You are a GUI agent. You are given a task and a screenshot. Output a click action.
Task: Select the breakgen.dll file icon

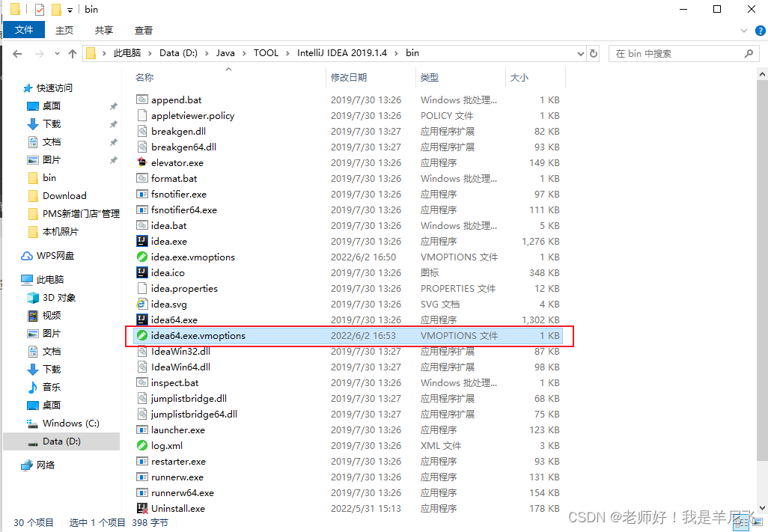coord(142,131)
